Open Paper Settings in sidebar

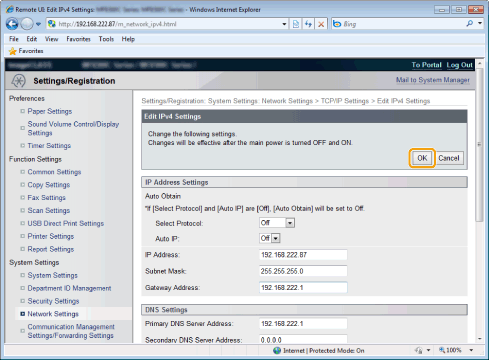[50, 111]
